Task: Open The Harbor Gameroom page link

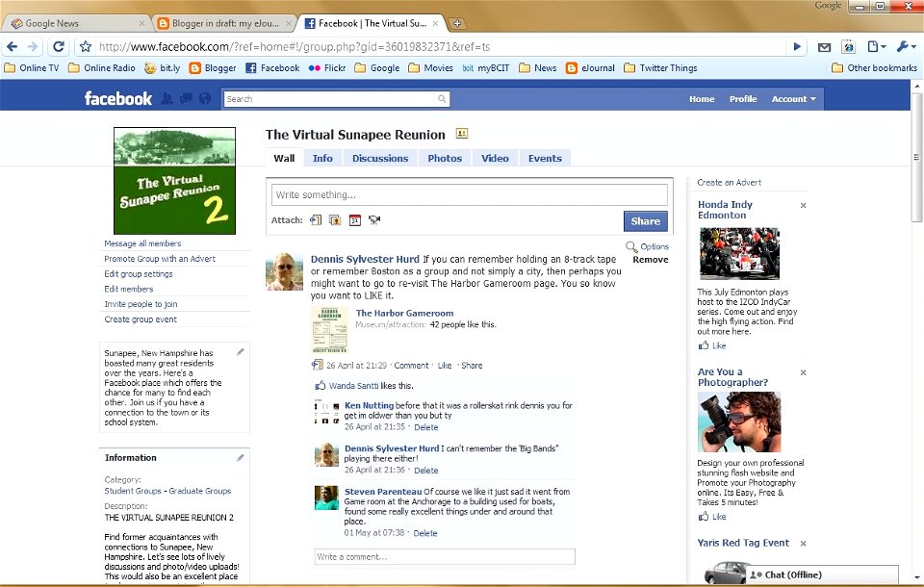Action: pyautogui.click(x=405, y=313)
